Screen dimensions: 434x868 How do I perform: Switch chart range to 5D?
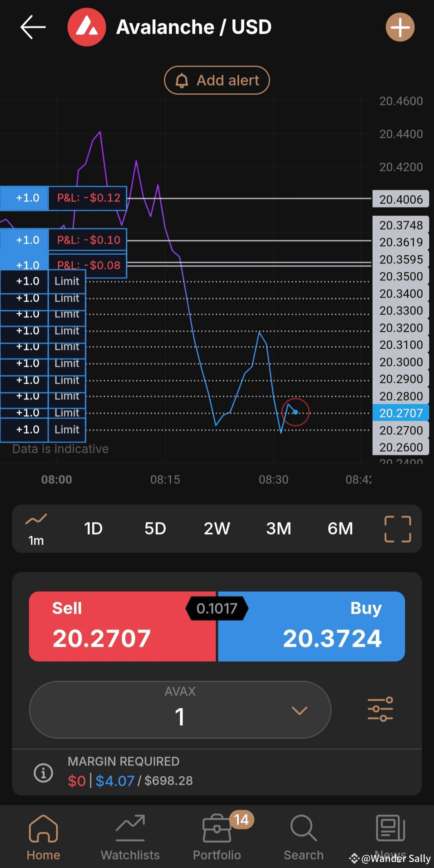tap(155, 529)
